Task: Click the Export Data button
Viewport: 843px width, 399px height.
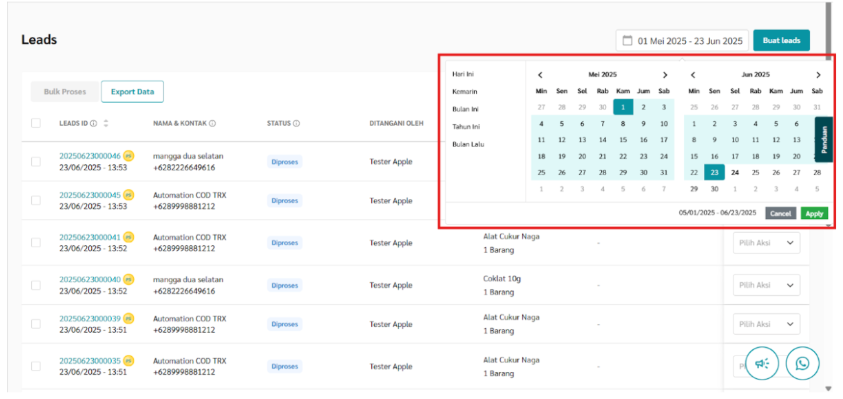Action: pos(132,91)
